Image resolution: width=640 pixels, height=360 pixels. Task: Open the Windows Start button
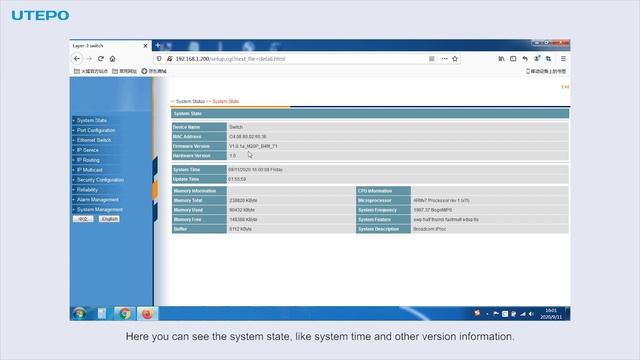pyautogui.click(x=79, y=313)
